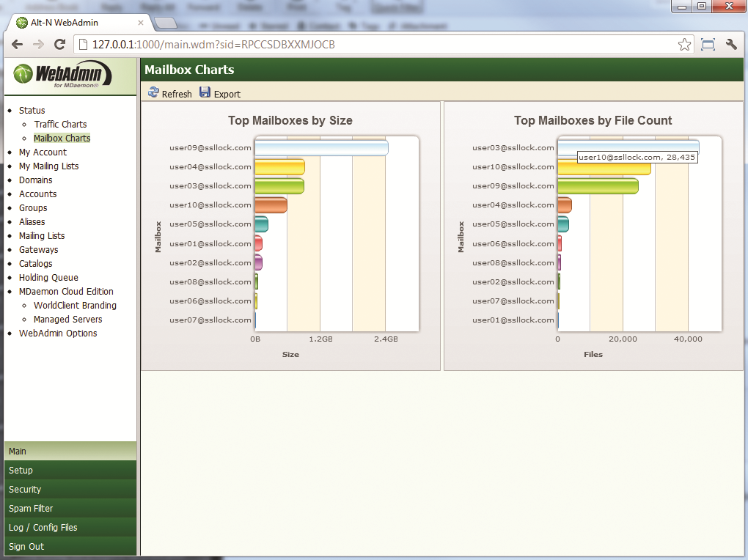The height and width of the screenshot is (560, 748).
Task: Click the '1.2GB' axis label
Action: coord(320,339)
